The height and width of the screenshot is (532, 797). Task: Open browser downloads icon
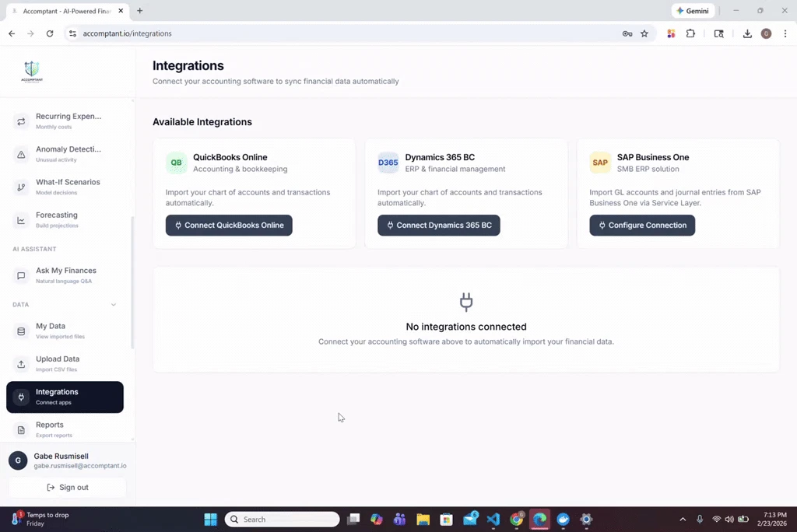pos(747,33)
